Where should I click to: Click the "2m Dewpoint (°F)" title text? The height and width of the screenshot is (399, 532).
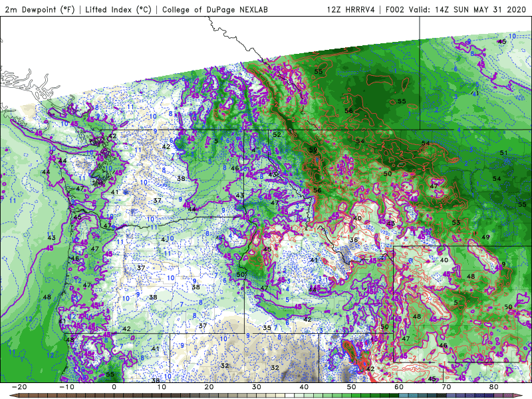[x=39, y=9]
